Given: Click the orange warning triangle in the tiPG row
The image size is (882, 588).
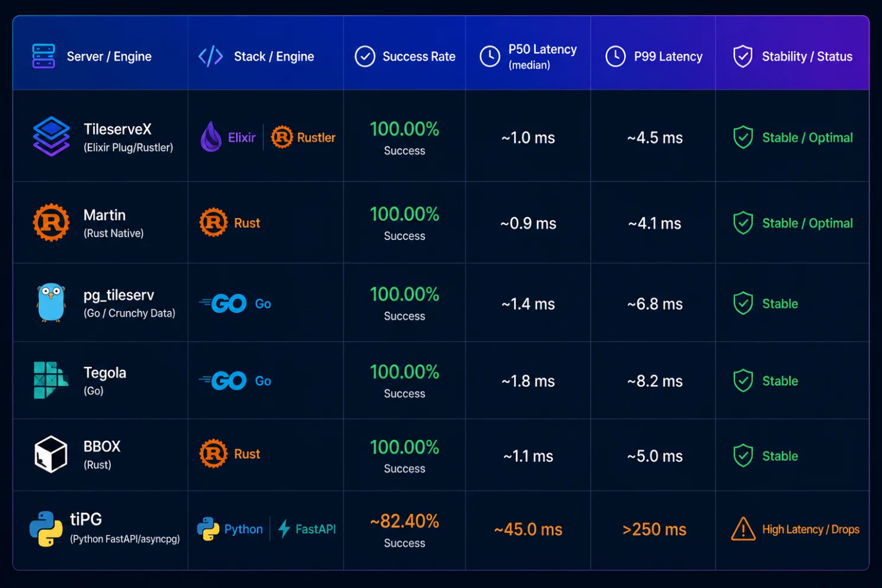Looking at the screenshot, I should click(743, 529).
